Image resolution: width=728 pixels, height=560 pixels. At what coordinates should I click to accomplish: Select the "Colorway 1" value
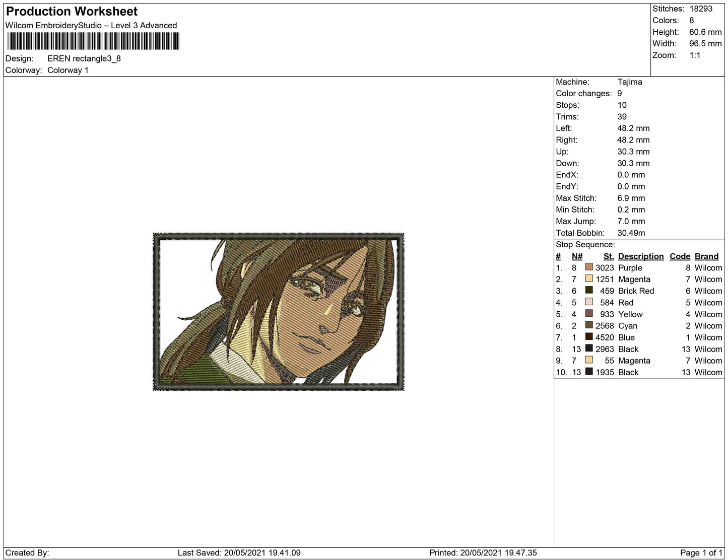68,70
